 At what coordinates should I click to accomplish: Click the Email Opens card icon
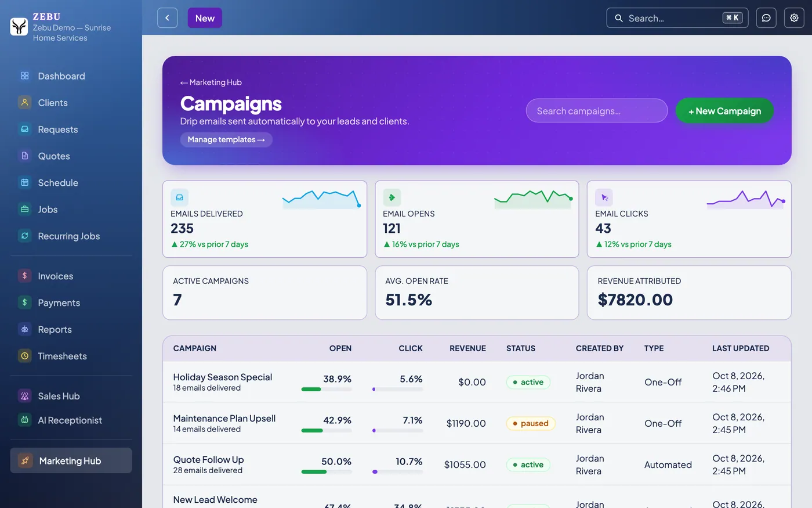[391, 197]
